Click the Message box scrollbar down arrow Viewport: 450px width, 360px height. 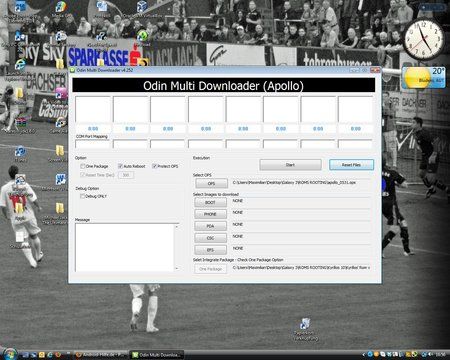[177, 268]
